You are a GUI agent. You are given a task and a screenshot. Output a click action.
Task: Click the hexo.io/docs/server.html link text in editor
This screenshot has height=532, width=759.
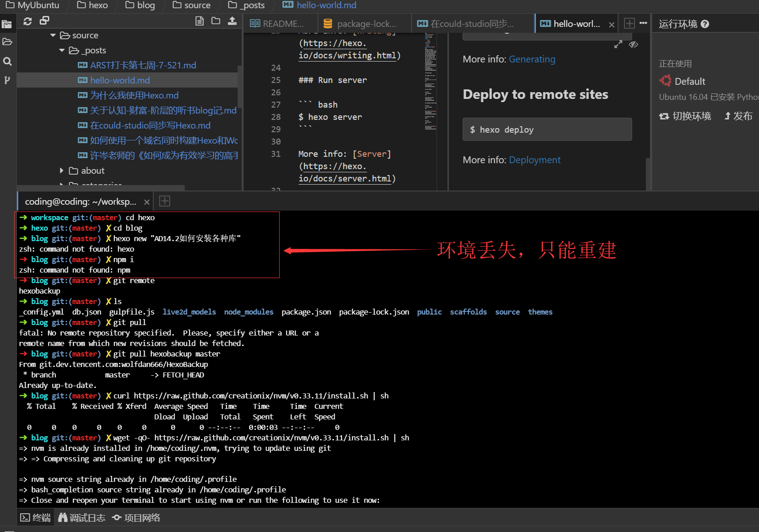tap(347, 173)
